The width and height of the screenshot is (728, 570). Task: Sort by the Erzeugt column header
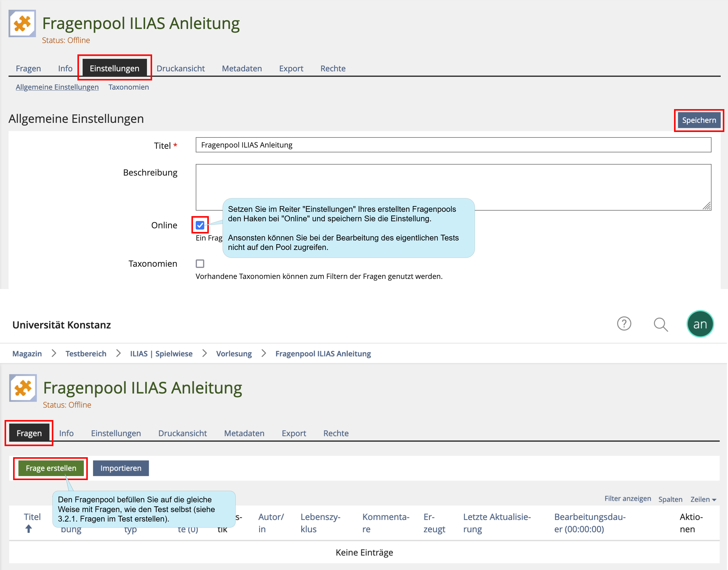434,523
